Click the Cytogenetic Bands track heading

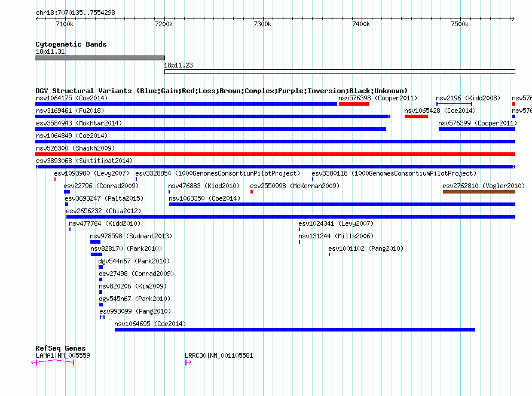click(x=71, y=44)
